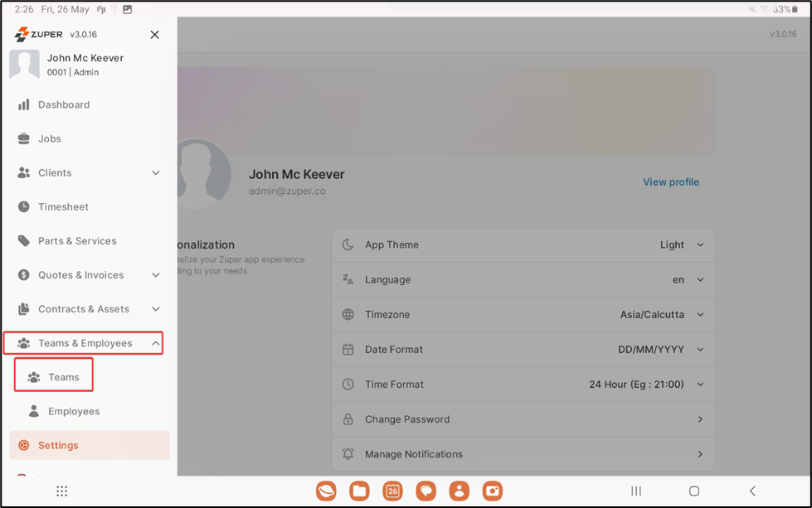812x508 pixels.
Task: Close the side navigation drawer
Action: point(154,35)
